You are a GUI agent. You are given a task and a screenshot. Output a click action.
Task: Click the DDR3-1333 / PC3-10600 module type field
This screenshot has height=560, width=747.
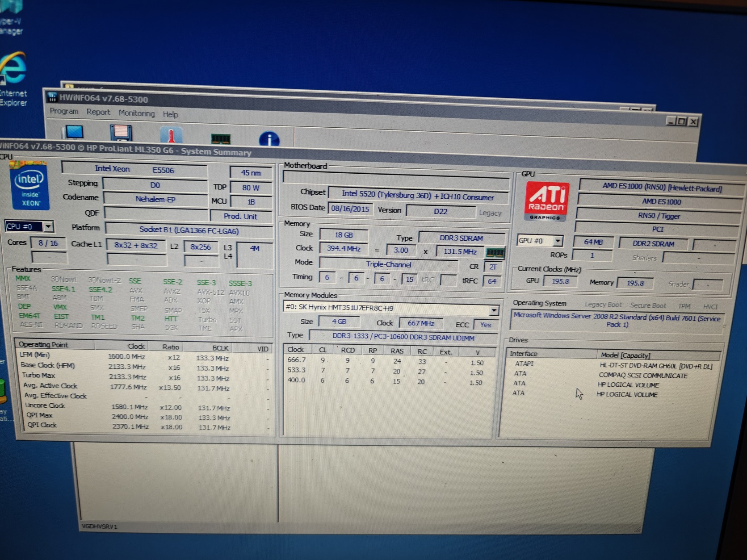(x=403, y=337)
